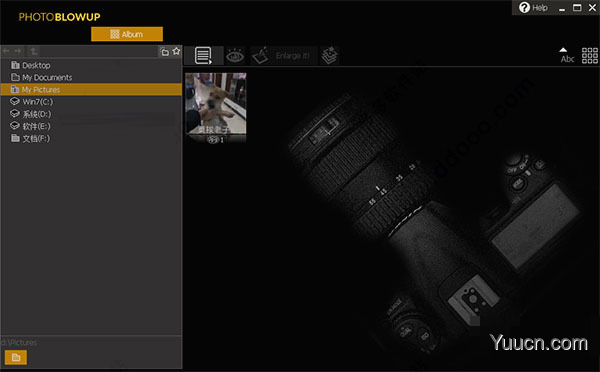This screenshot has height=372, width=600.
Task: Open the Album tab
Action: (127, 34)
